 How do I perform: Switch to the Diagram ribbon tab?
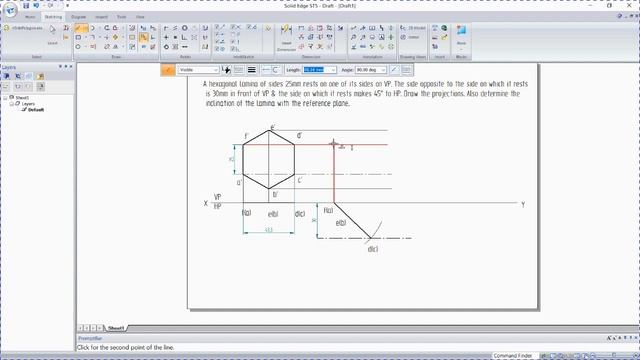click(78, 17)
